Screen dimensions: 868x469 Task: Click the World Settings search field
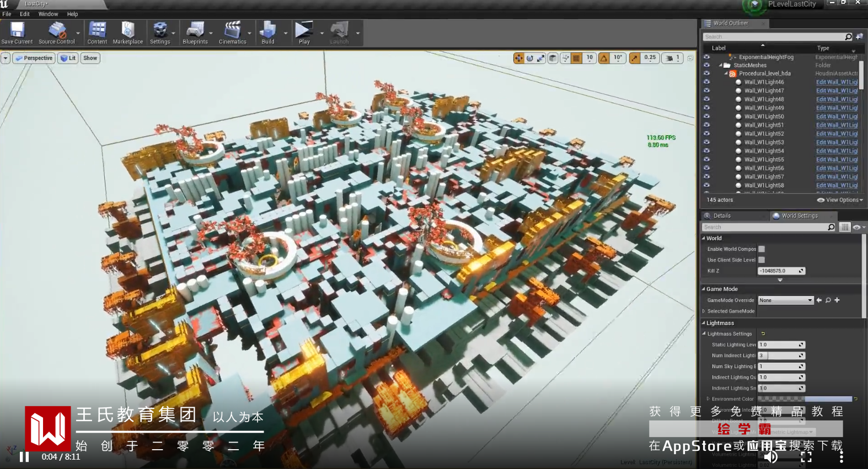(x=769, y=227)
